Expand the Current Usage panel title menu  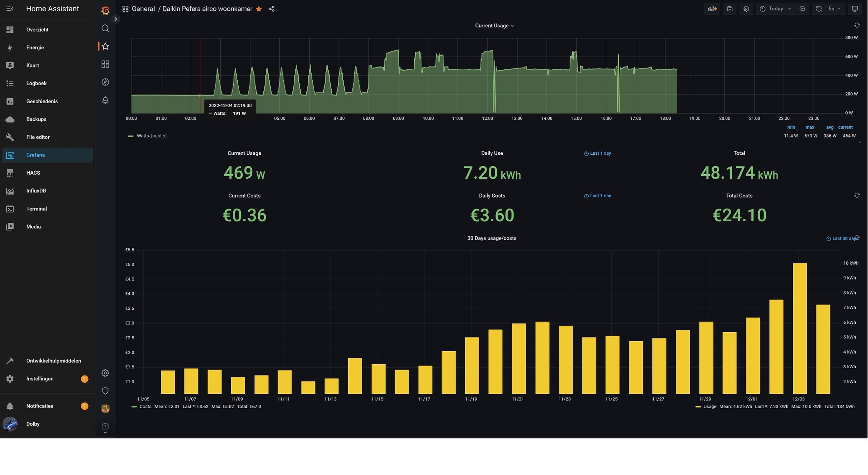494,26
